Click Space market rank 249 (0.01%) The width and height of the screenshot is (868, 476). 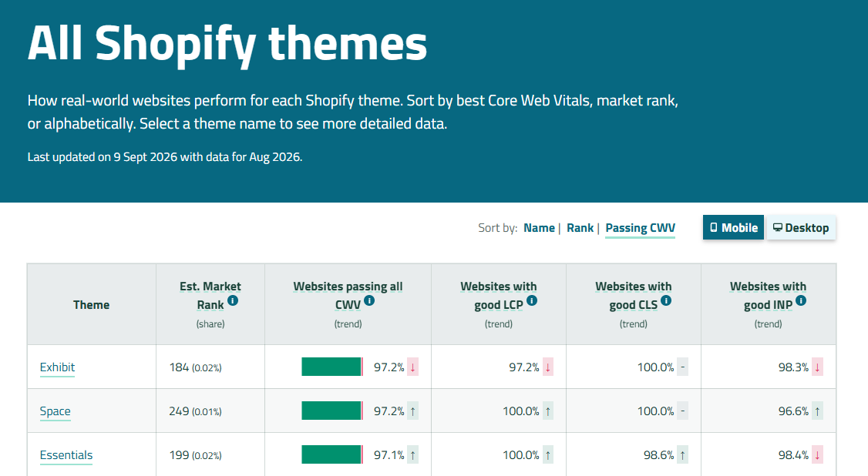(x=195, y=411)
